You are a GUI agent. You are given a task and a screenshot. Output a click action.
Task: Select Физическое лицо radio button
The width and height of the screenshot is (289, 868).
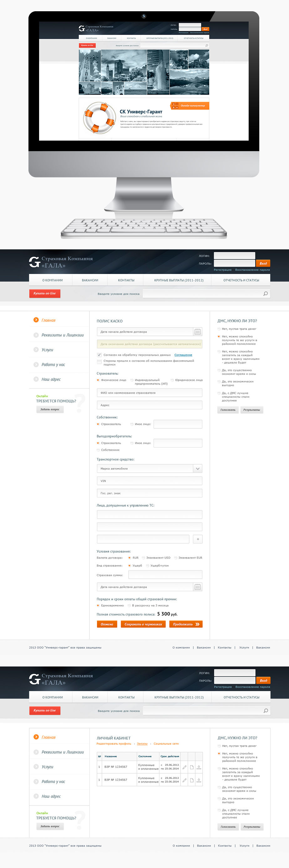(98, 380)
